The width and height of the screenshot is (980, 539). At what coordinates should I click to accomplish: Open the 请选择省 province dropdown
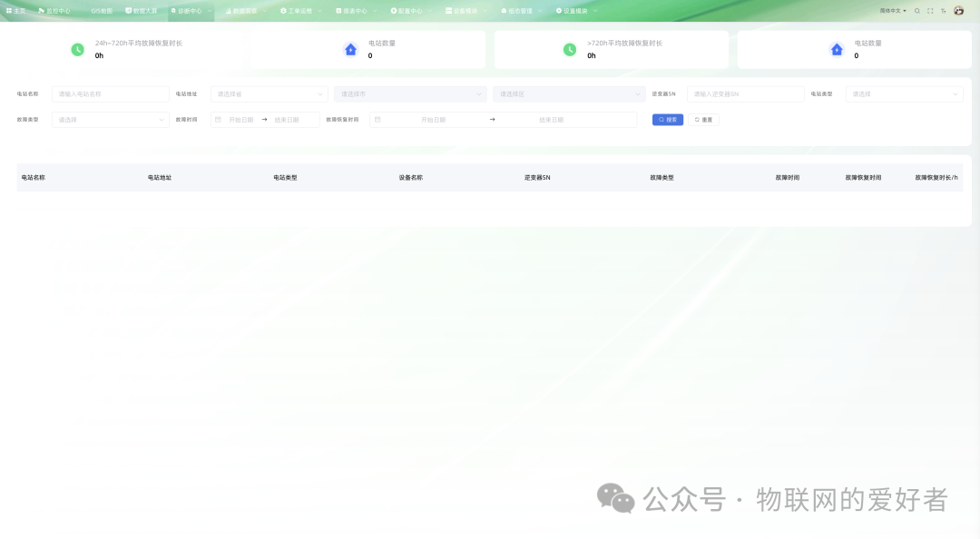[269, 93]
